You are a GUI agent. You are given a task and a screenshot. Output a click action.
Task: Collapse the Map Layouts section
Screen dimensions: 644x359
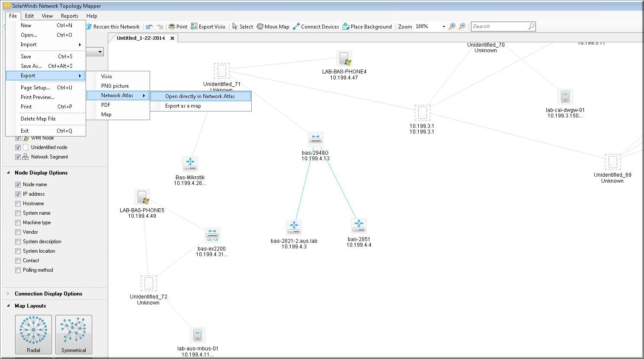point(8,306)
